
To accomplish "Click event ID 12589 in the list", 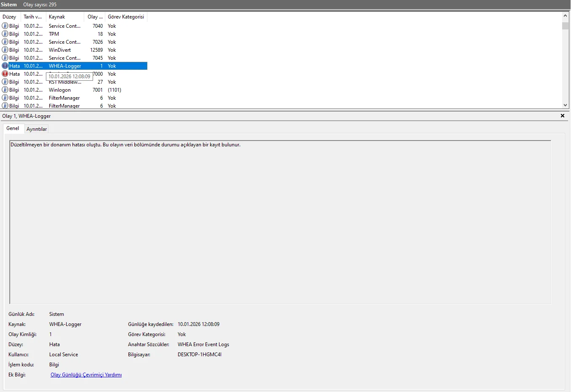I will [x=96, y=50].
